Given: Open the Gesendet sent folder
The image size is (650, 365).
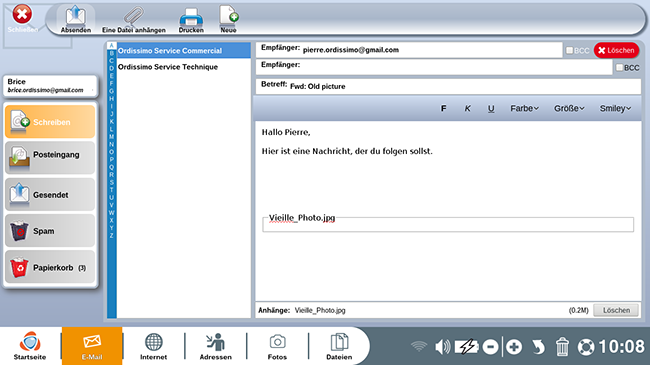Looking at the screenshot, I should (50, 194).
